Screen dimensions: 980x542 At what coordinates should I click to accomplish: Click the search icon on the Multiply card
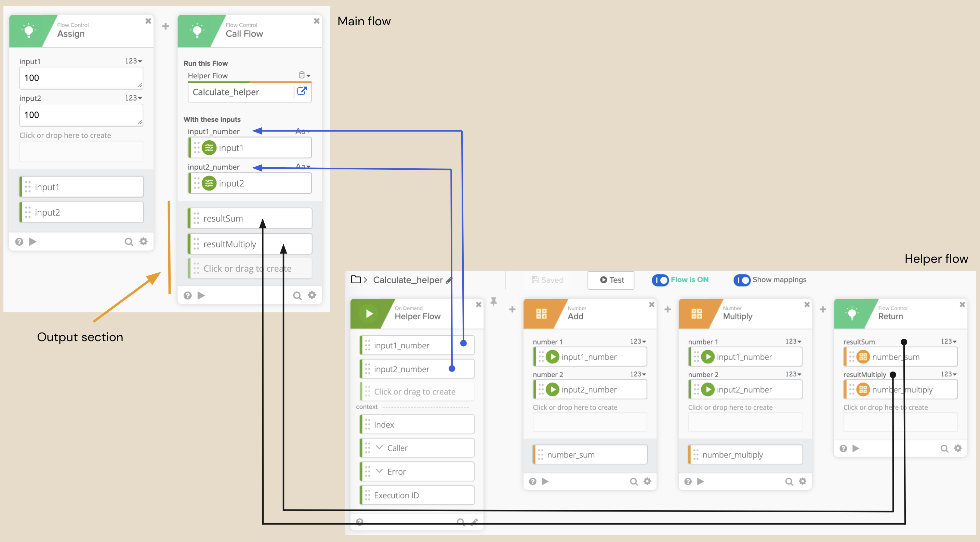(x=788, y=481)
